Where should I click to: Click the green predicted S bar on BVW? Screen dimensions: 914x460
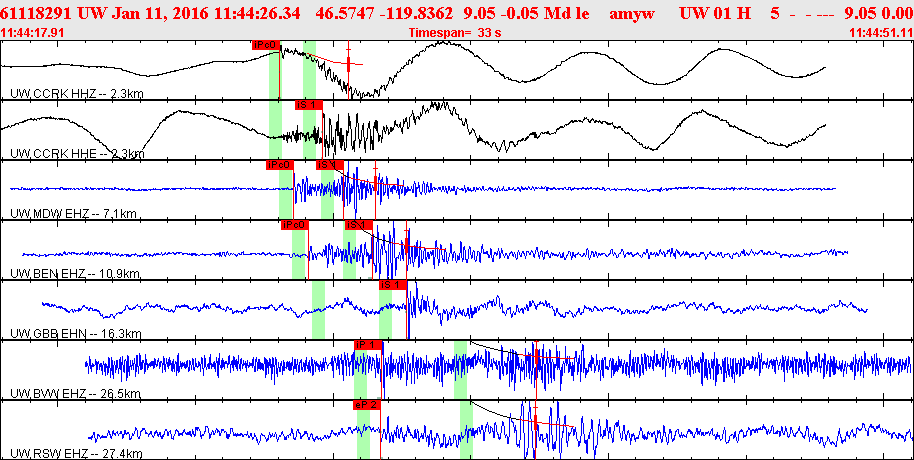click(x=460, y=369)
